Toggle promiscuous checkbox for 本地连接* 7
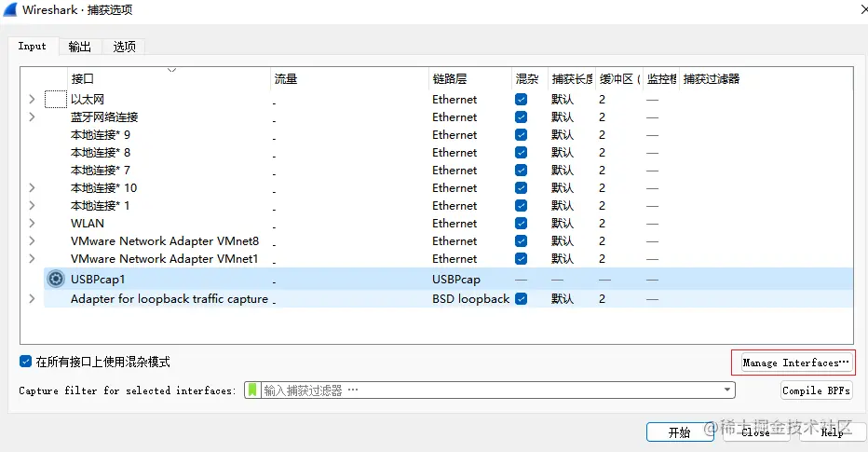This screenshot has width=868, height=452. click(x=521, y=170)
